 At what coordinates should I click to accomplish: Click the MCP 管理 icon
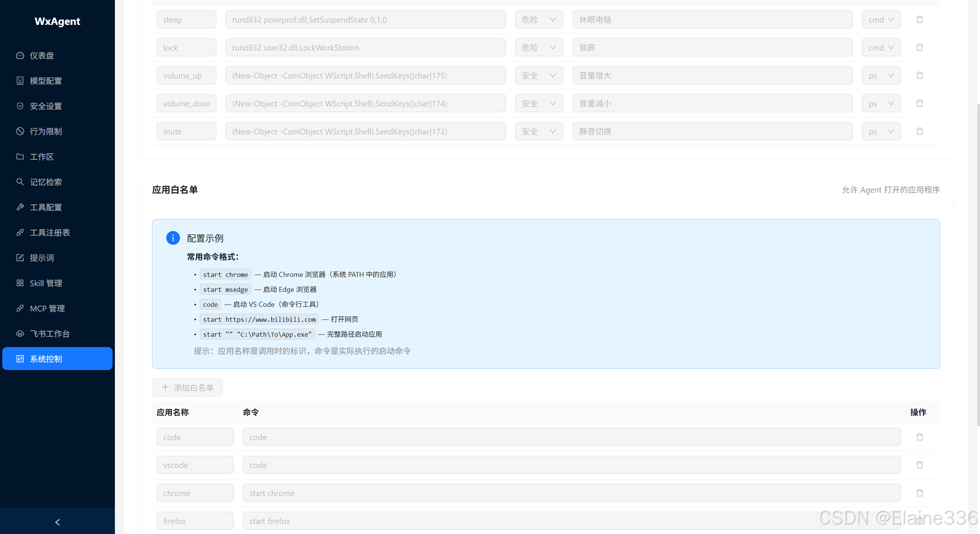(20, 308)
